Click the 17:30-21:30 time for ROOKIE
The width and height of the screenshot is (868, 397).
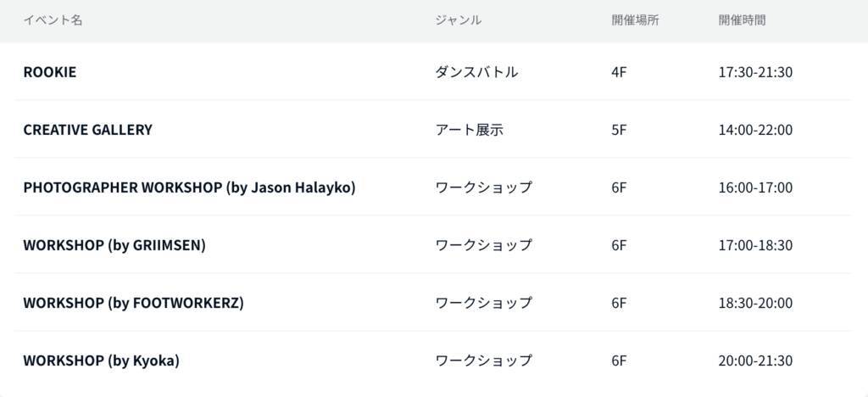click(754, 72)
